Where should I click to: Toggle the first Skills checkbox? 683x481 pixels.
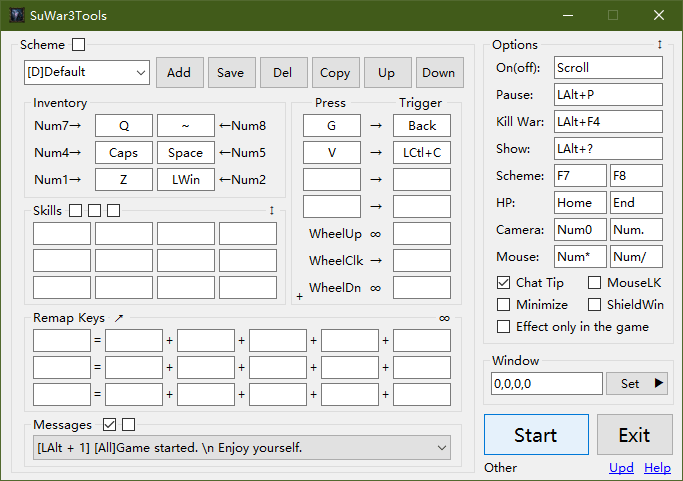coord(75,210)
